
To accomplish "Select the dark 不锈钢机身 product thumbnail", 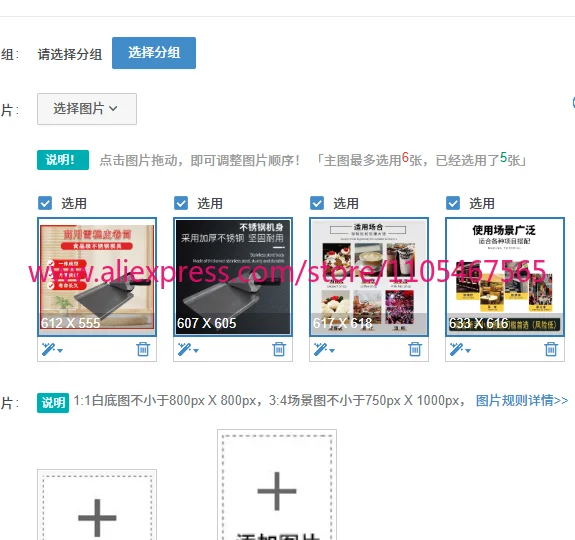I will (233, 277).
